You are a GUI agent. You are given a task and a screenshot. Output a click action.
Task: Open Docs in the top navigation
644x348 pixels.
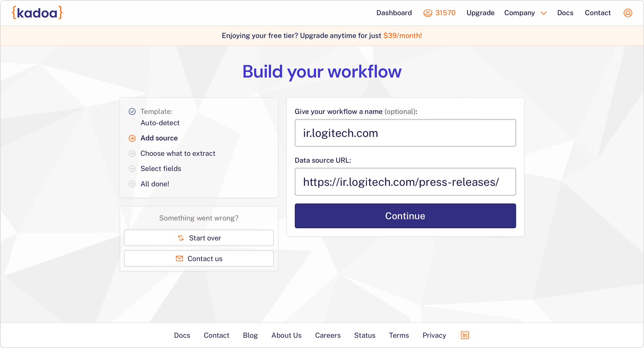click(565, 13)
